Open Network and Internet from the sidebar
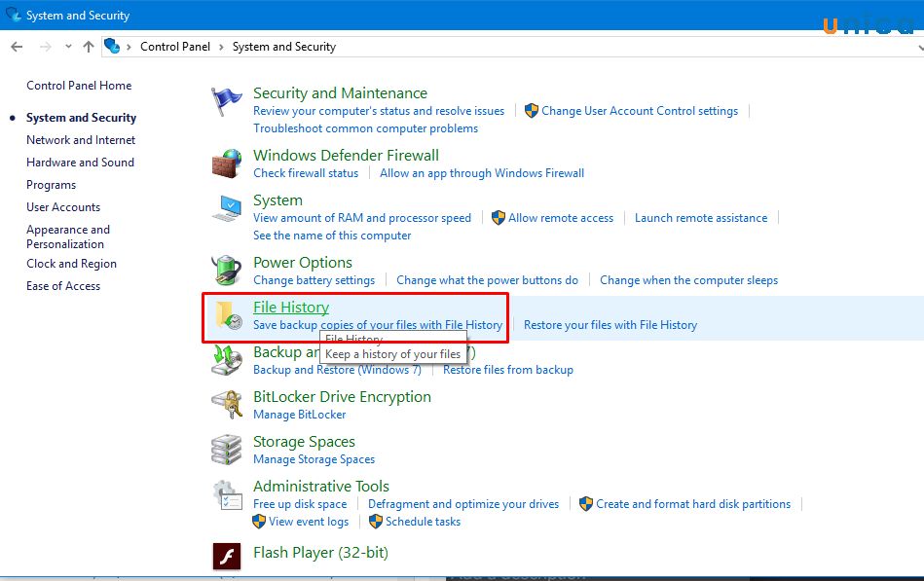 pyautogui.click(x=79, y=139)
